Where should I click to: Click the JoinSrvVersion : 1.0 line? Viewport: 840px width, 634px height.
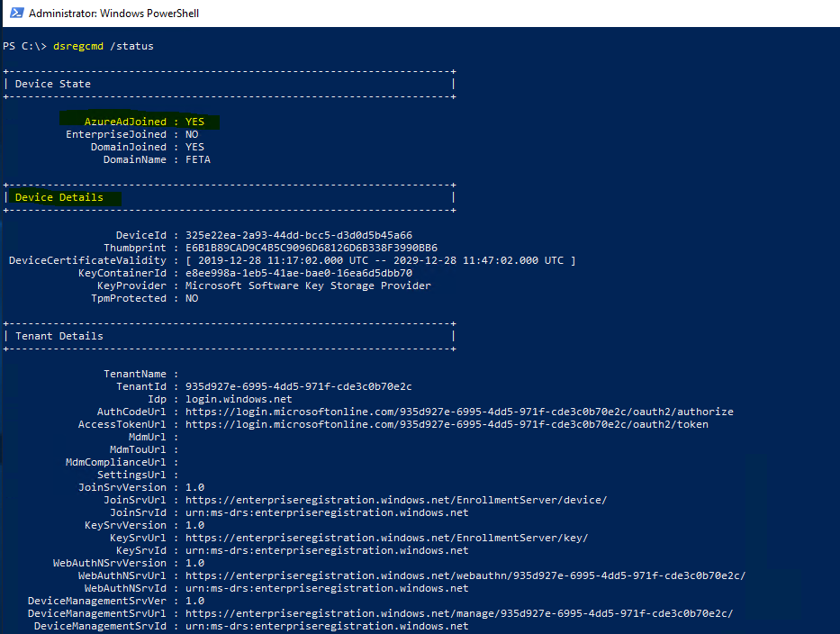141,488
